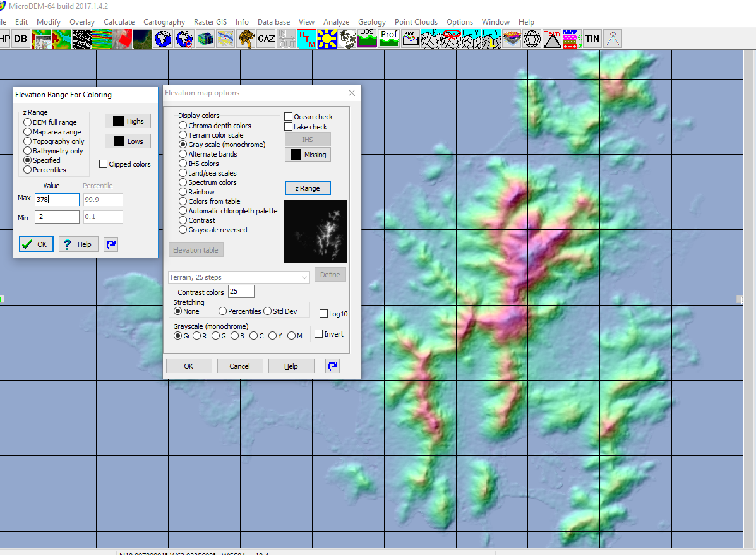Open the Terrain, 25 steps dropdown

[239, 277]
